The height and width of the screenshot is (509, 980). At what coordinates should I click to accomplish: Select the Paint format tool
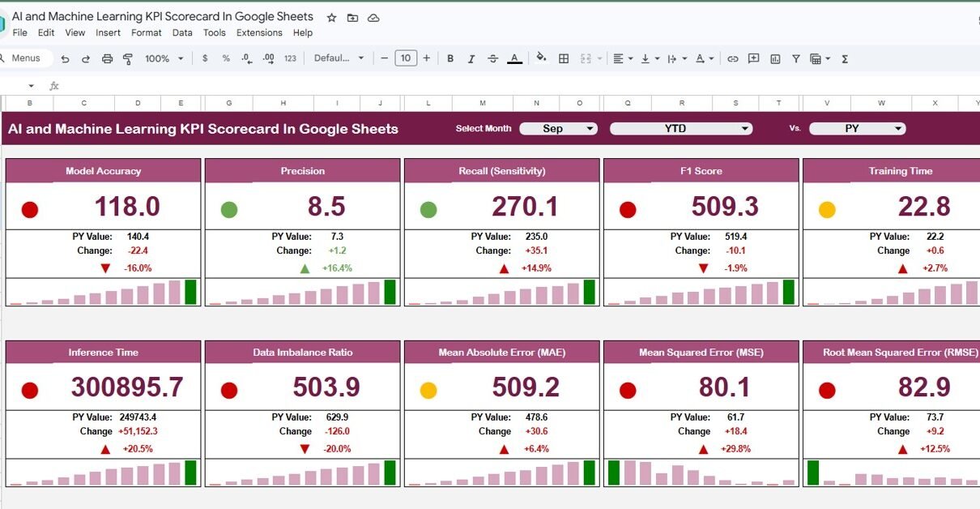click(127, 58)
